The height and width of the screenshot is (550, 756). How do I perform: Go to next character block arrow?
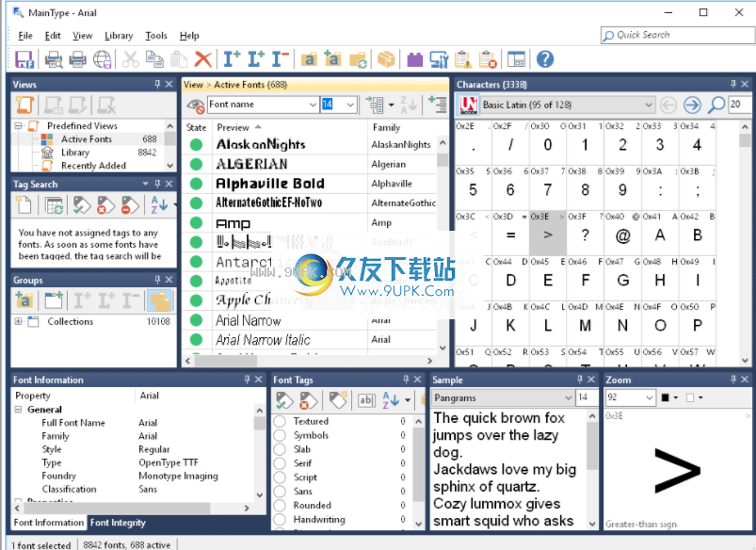(x=692, y=105)
